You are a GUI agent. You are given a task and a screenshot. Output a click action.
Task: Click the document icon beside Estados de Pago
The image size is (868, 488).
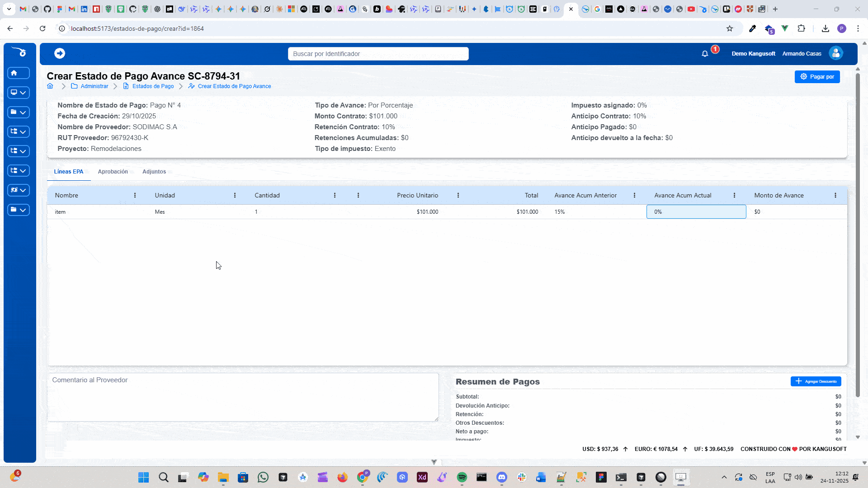(126, 86)
